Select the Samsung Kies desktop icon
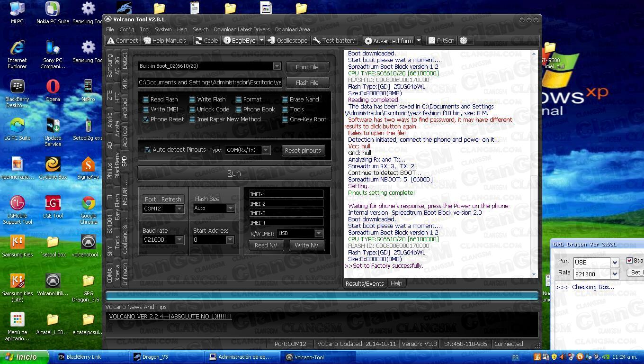This screenshot has width=644, height=364. tap(17, 246)
